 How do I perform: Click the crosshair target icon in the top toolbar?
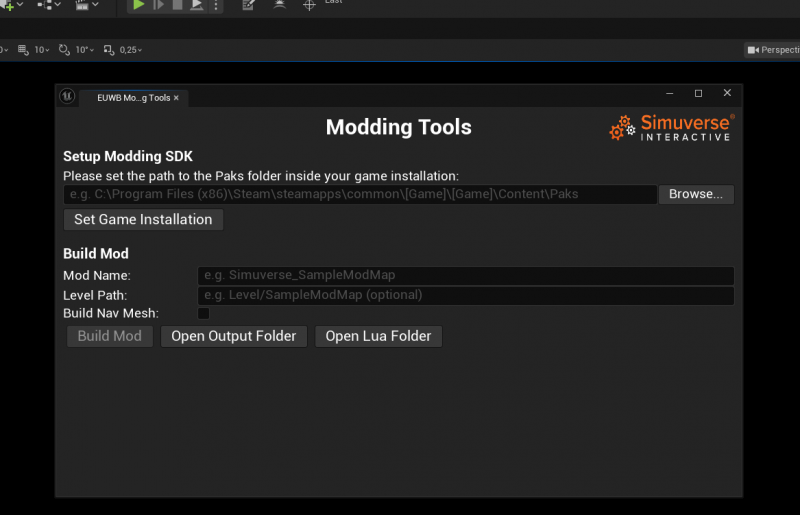point(309,5)
